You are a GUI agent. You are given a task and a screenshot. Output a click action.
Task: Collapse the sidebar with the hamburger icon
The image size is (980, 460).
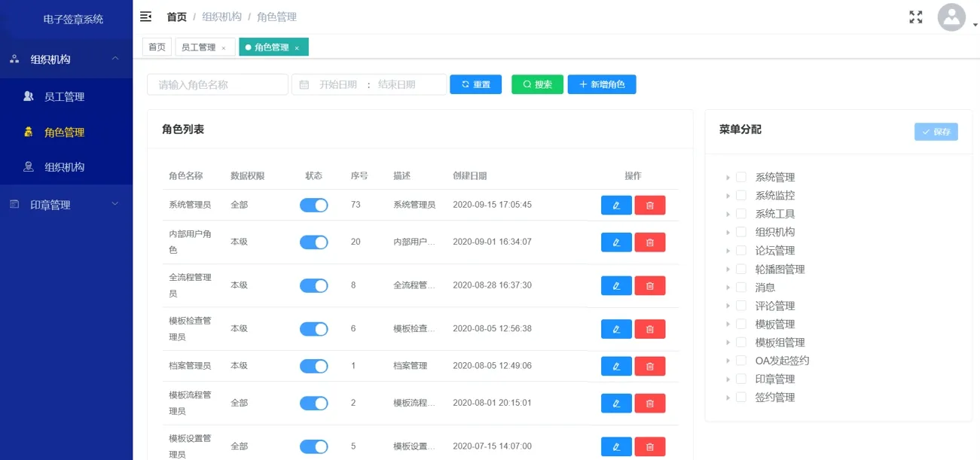click(146, 17)
